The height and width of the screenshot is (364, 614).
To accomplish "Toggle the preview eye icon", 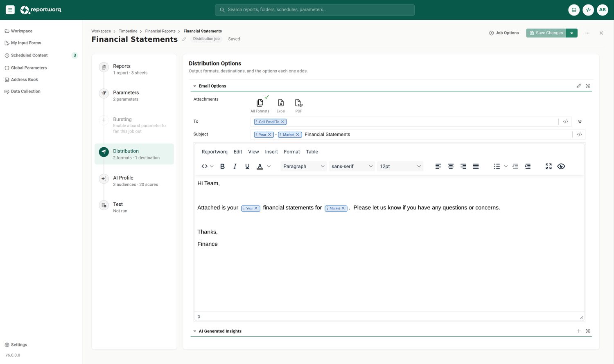I will tap(561, 166).
